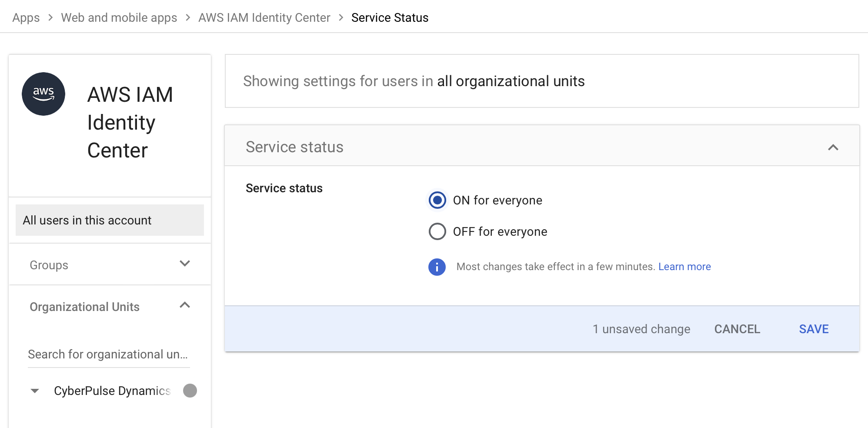Viewport: 868px width, 428px height.
Task: Open AWS IAM Identity Center from the breadcrumb
Action: 264,17
